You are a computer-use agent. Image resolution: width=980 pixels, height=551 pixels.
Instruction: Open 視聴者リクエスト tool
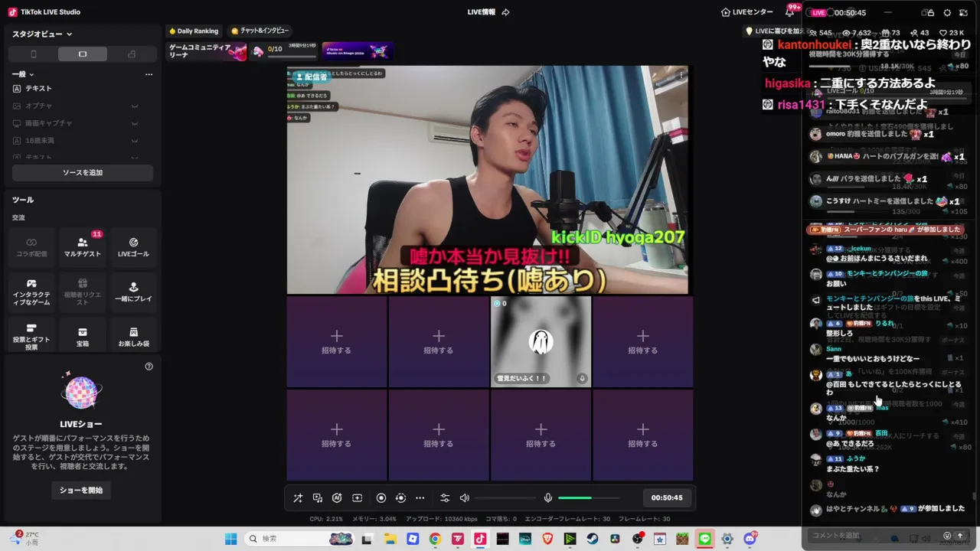[83, 292]
